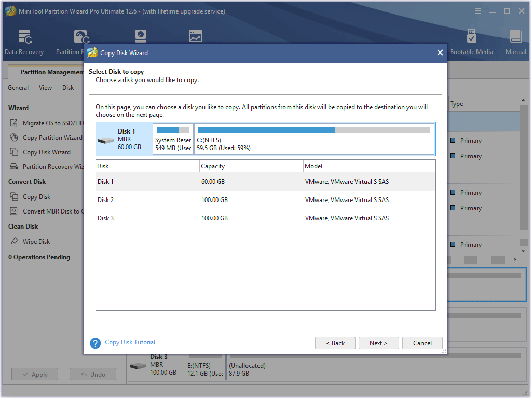This screenshot has height=399, width=532.
Task: Click the Apply button
Action: [x=35, y=375]
